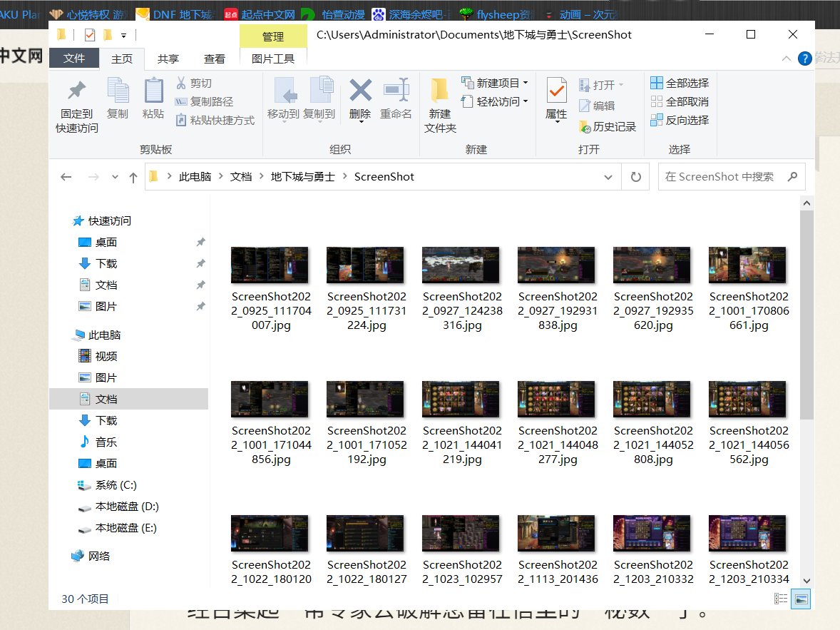Open History (历史记录) in the ribbon

pos(608,126)
